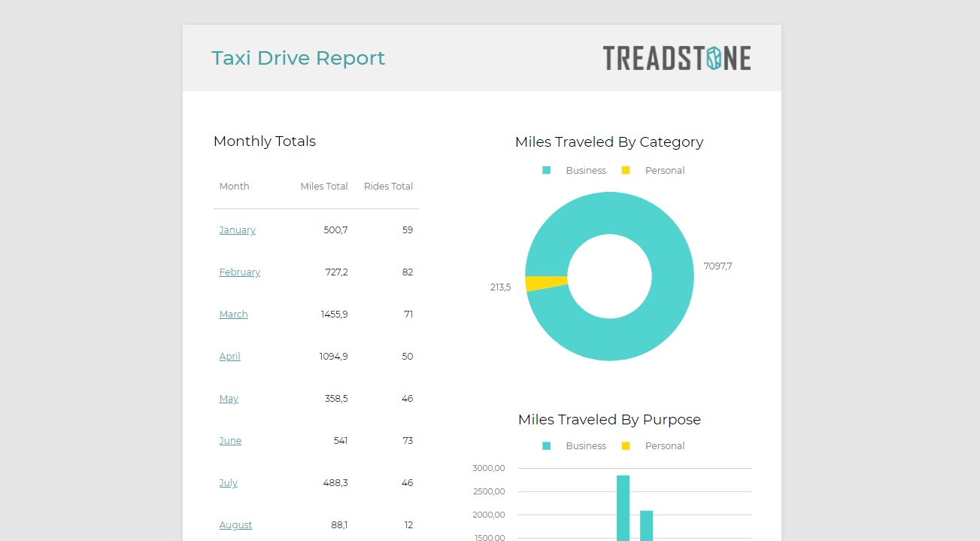Click January miles value 500,7
980x541 pixels.
tap(335, 230)
